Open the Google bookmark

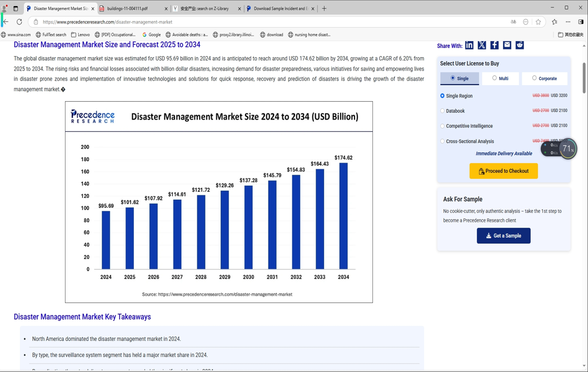pyautogui.click(x=152, y=34)
